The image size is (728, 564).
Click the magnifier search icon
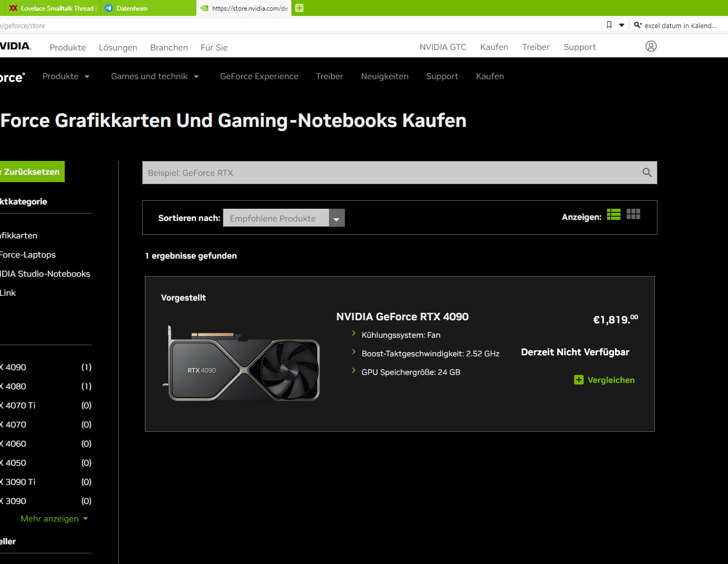647,173
